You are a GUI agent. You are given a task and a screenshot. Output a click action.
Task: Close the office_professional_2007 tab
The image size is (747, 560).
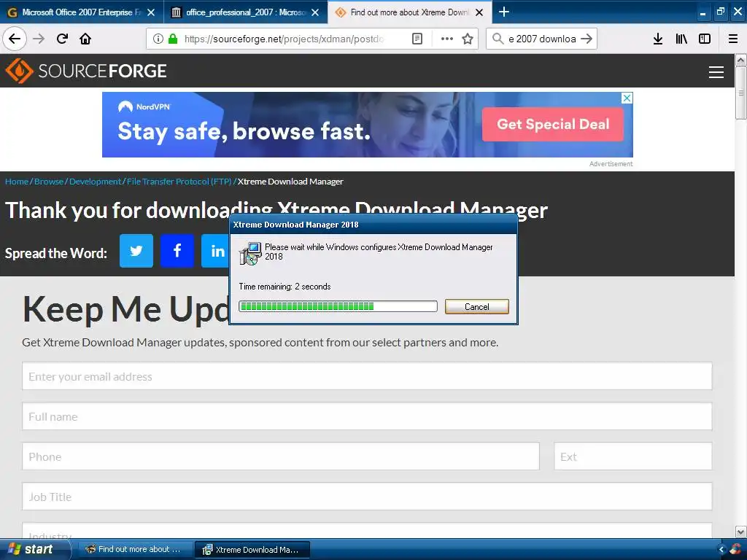click(315, 12)
